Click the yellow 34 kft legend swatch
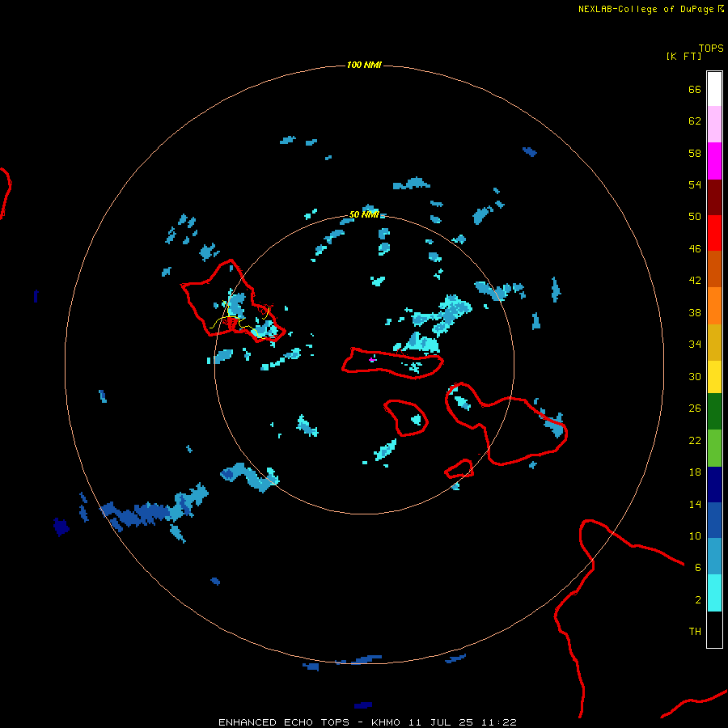Screen dimensions: 728x728 click(x=714, y=376)
